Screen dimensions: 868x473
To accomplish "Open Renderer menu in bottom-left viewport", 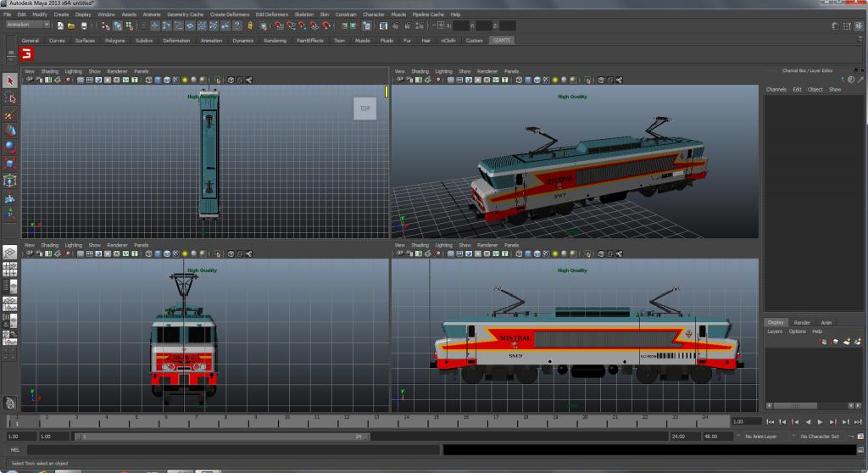I will (x=117, y=245).
